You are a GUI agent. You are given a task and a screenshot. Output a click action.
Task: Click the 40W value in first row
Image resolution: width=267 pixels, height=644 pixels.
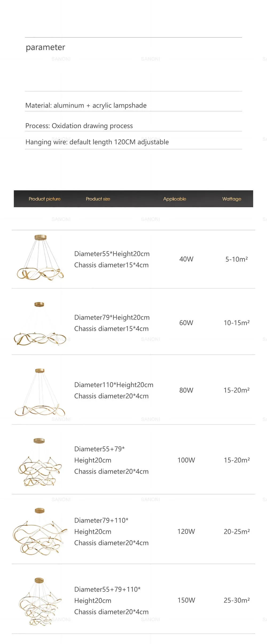pyautogui.click(x=186, y=259)
